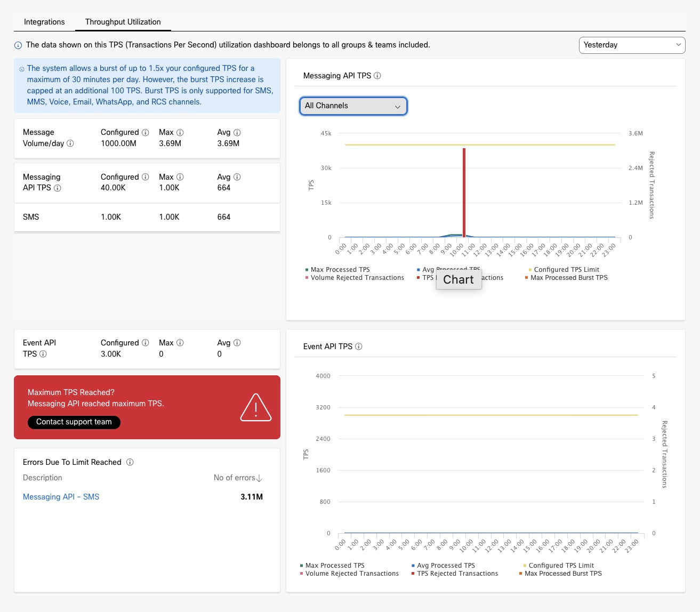Click the No of errors sort arrow

click(x=260, y=478)
